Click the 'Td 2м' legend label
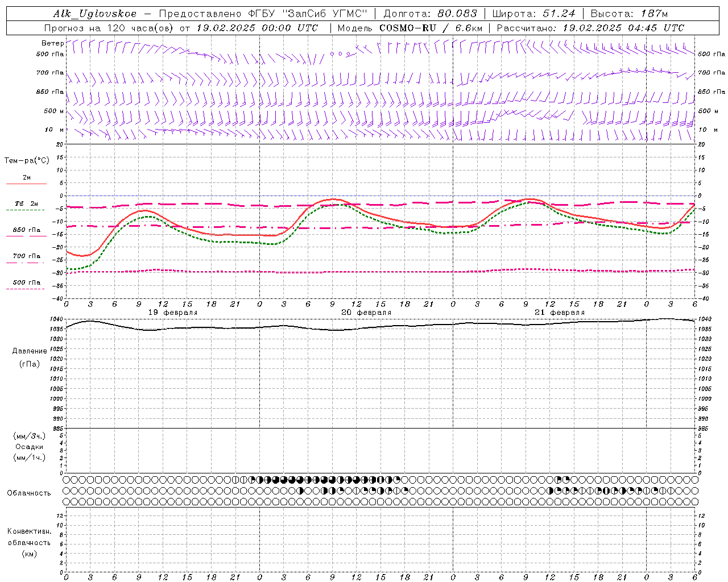Viewport: 728px width, 582px height. [27, 203]
